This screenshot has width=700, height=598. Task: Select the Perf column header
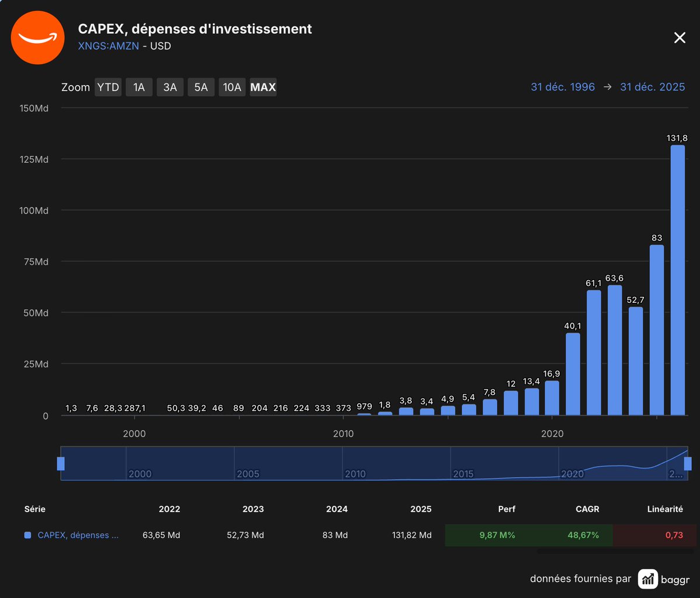point(506,509)
